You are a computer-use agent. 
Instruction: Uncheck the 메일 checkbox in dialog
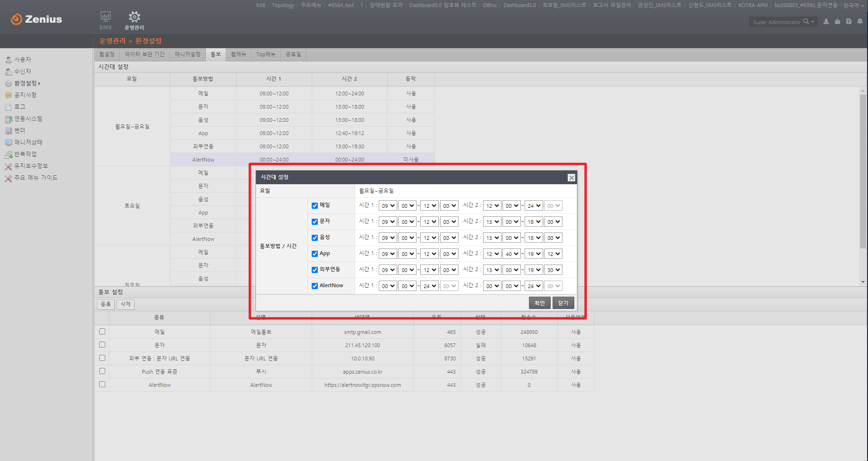click(315, 205)
